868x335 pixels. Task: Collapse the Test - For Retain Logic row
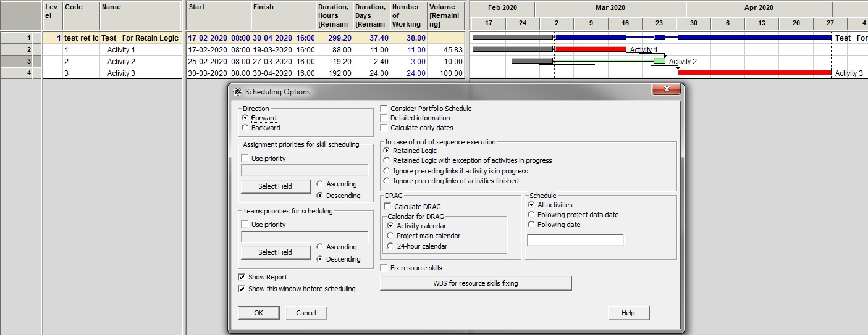click(36, 38)
